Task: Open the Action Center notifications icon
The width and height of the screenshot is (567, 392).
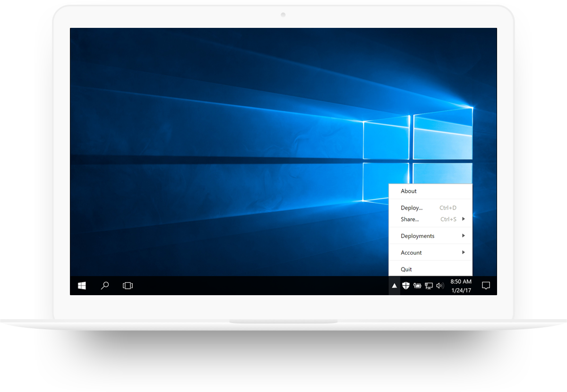Action: tap(486, 285)
